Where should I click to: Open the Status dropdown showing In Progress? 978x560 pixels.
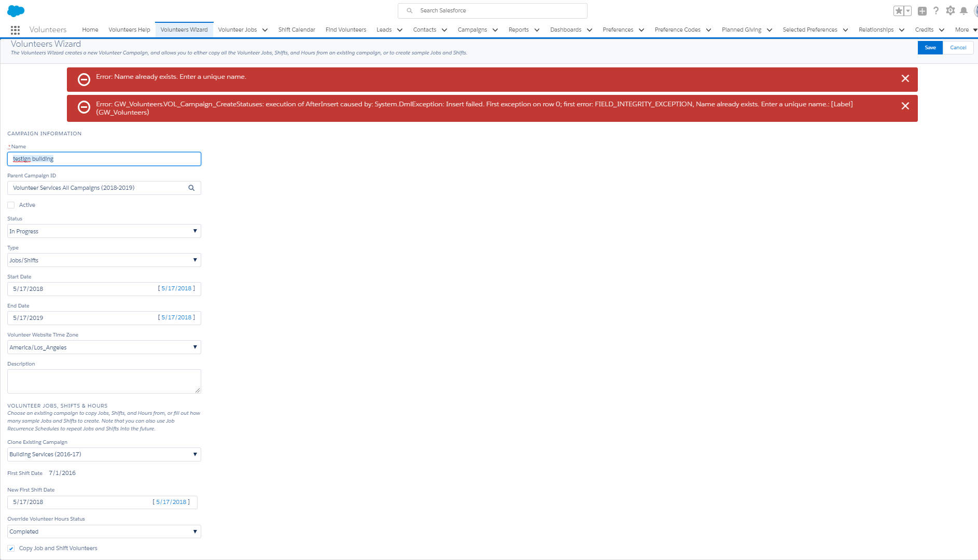[x=104, y=231]
